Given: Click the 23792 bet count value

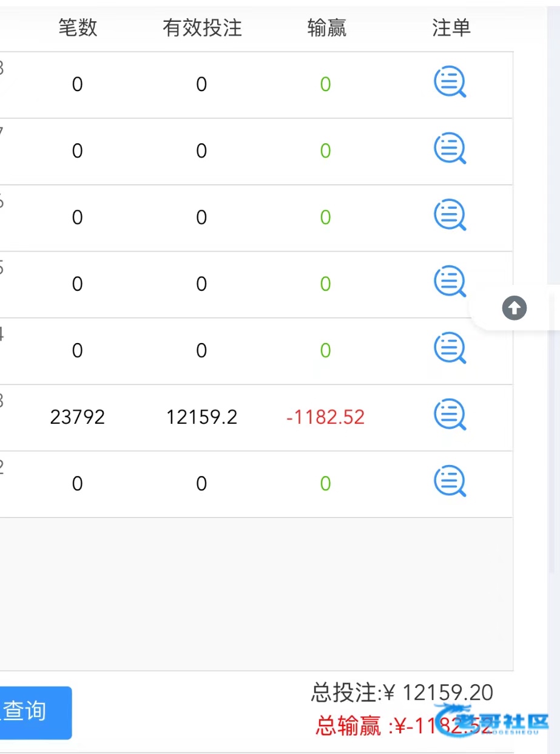Looking at the screenshot, I should 77,417.
